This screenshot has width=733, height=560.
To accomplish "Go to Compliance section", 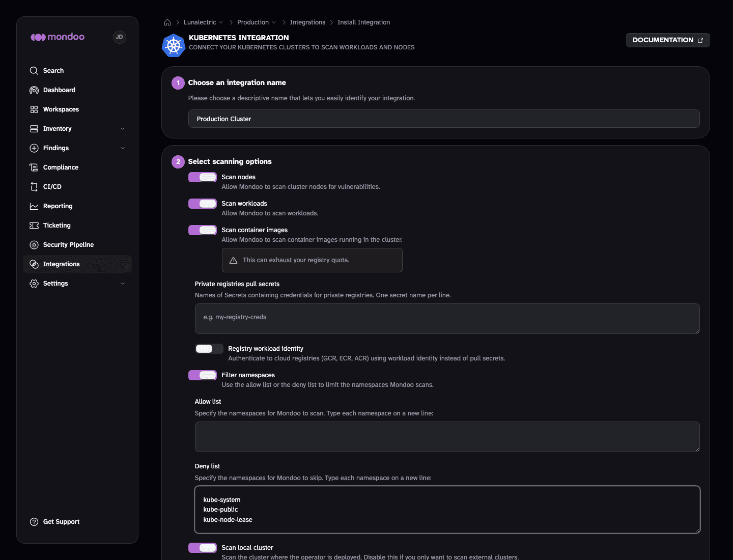I will coord(77,167).
